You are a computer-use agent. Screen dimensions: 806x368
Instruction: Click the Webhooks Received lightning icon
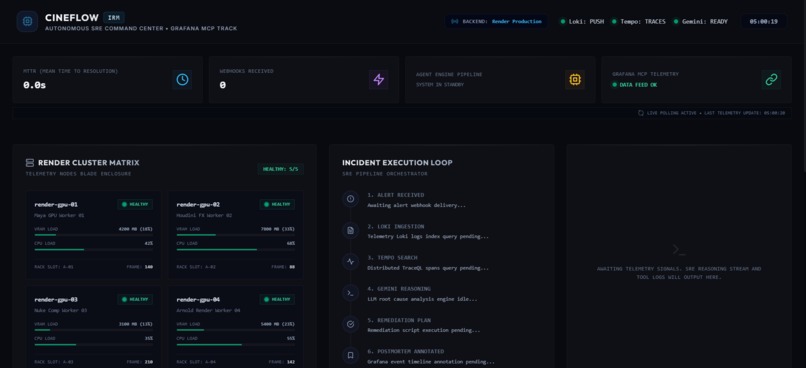pyautogui.click(x=378, y=80)
